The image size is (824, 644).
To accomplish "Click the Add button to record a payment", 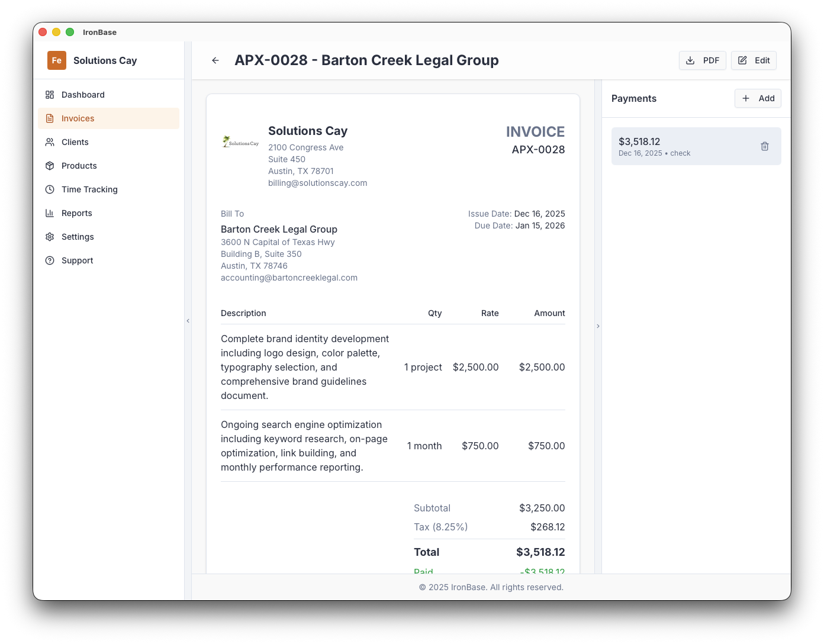I will click(x=758, y=98).
